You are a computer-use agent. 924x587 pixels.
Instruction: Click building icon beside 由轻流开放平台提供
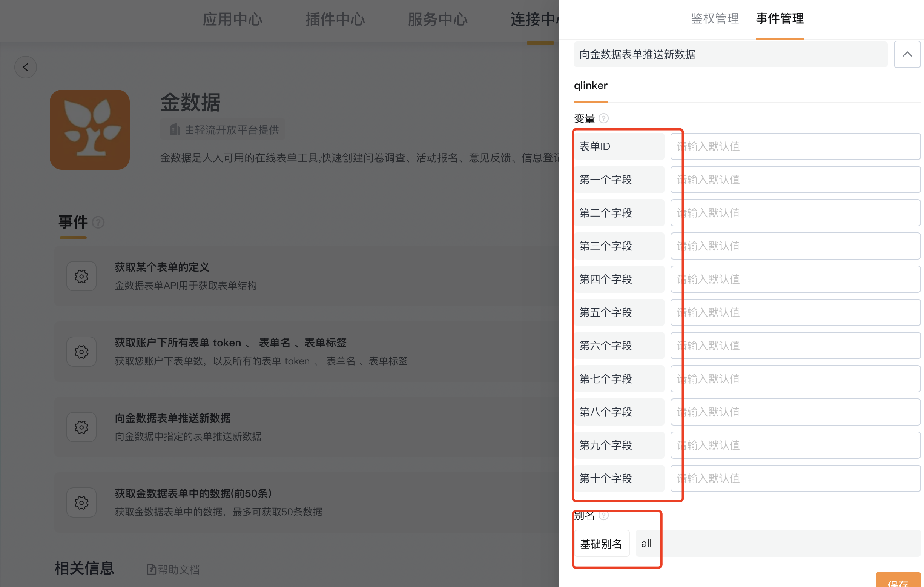pos(175,129)
